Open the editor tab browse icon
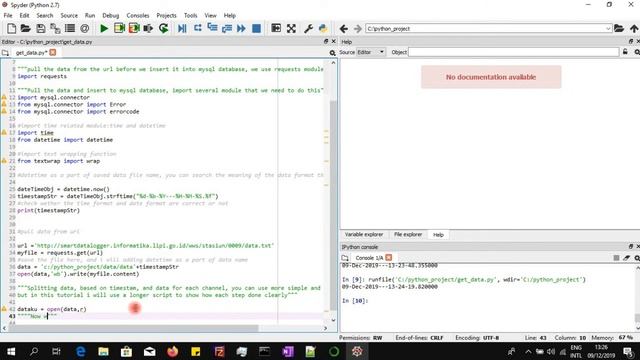640x360 pixels. click(x=5, y=53)
